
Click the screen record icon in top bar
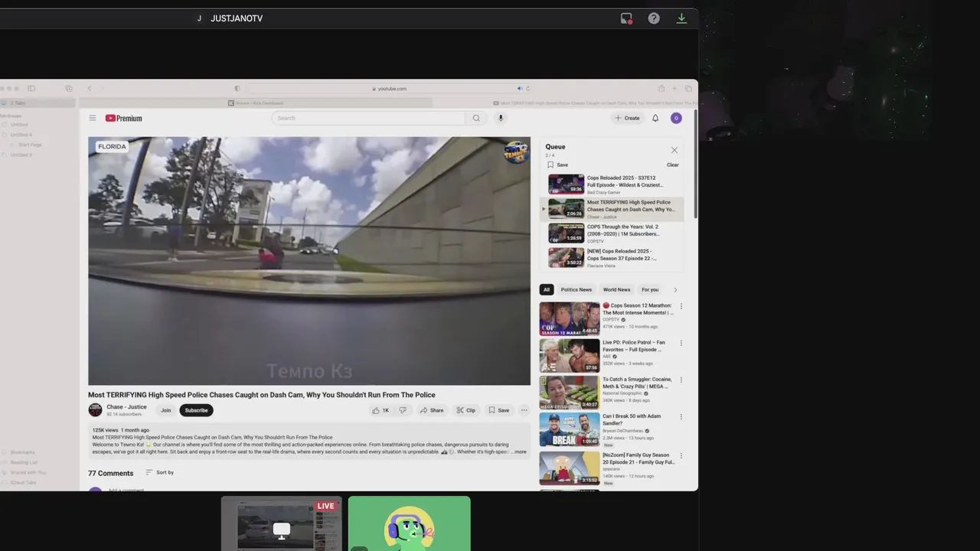coord(626,18)
